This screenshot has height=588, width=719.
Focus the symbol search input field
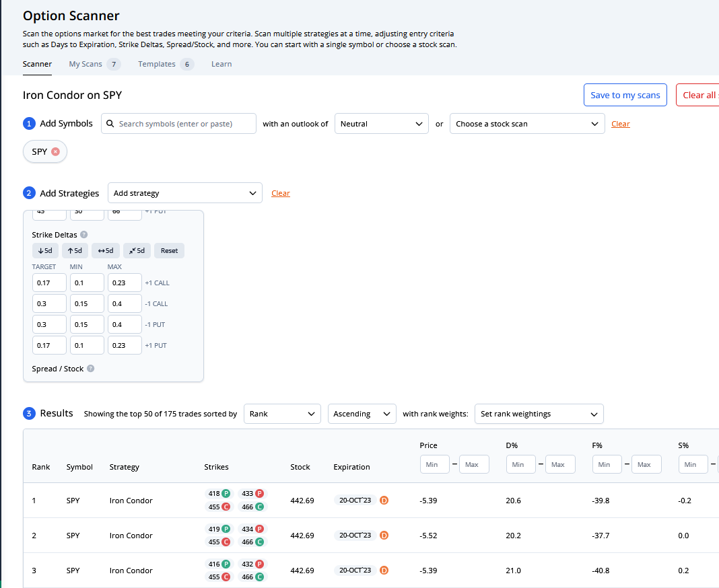(183, 124)
